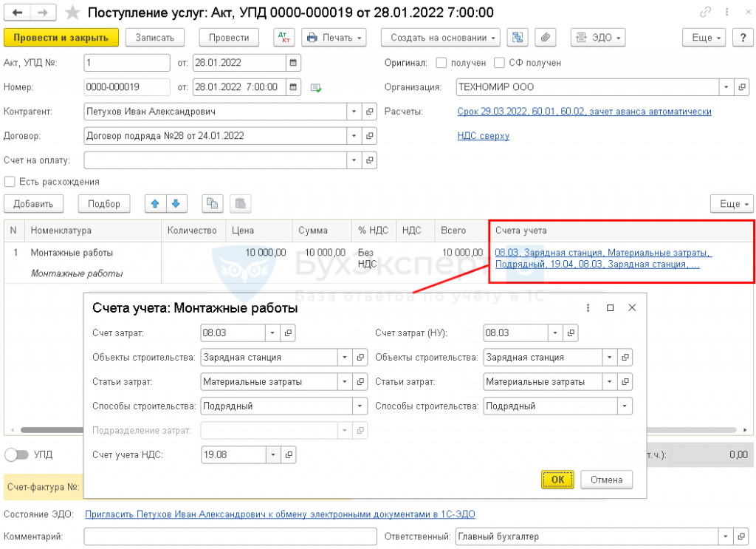Expand the Организация dropdown

(x=726, y=87)
